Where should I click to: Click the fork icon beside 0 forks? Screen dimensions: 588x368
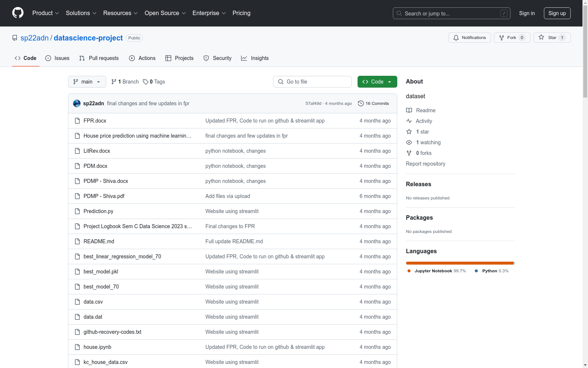(409, 153)
